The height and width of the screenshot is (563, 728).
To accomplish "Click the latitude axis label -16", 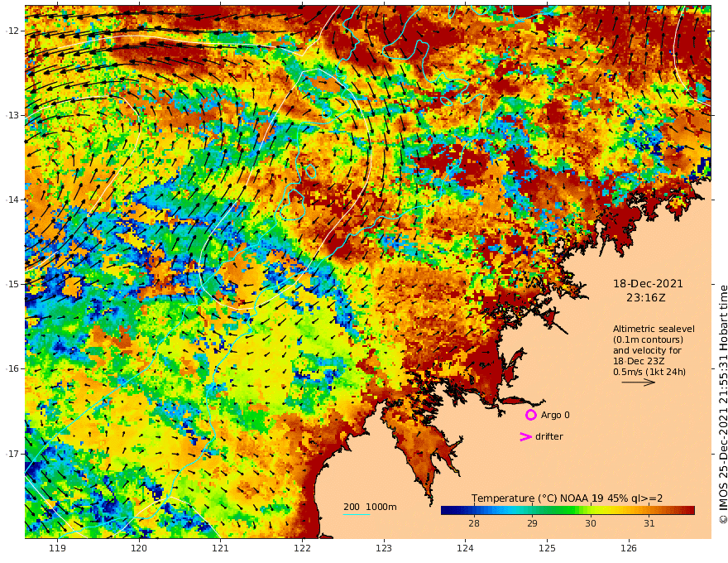I will pyautogui.click(x=12, y=368).
